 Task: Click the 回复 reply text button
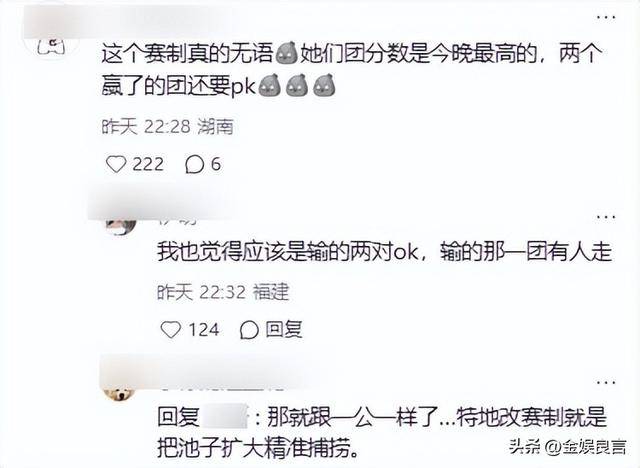click(284, 329)
